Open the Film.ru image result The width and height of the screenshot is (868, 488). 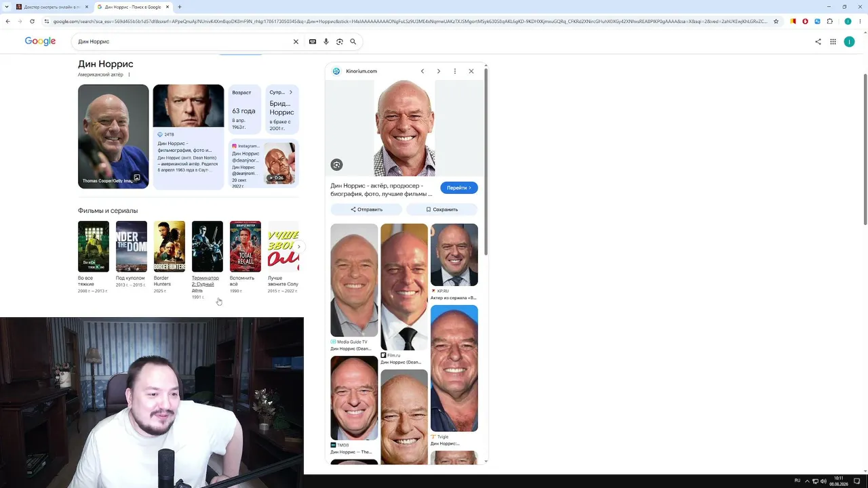point(404,287)
